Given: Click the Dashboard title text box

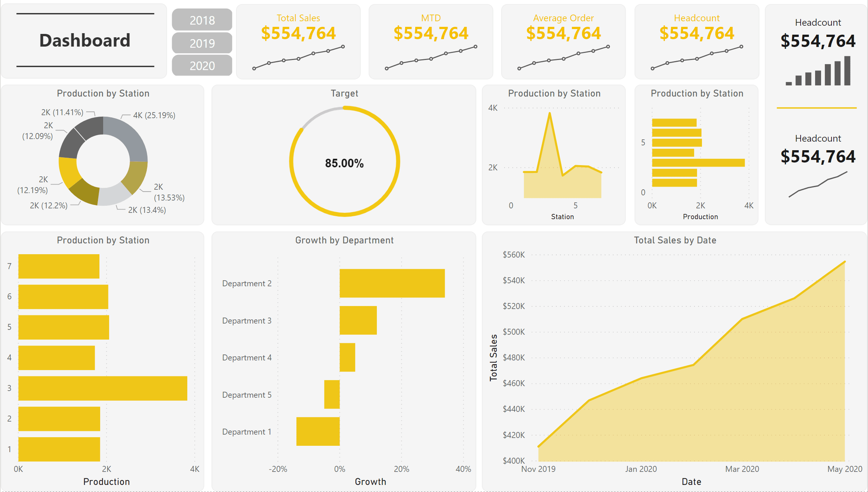Looking at the screenshot, I should click(x=85, y=40).
